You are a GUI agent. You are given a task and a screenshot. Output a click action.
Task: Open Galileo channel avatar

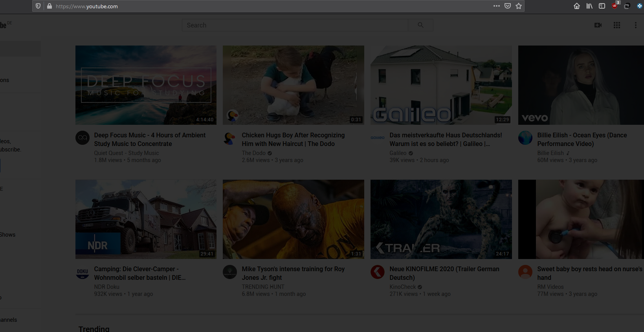click(x=378, y=138)
